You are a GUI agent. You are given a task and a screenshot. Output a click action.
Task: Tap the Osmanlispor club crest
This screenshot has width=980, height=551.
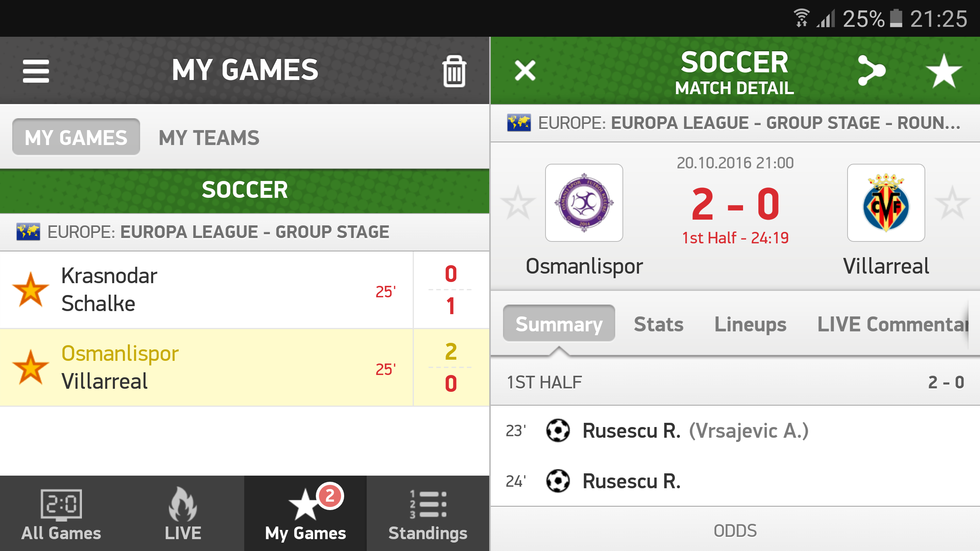click(584, 203)
